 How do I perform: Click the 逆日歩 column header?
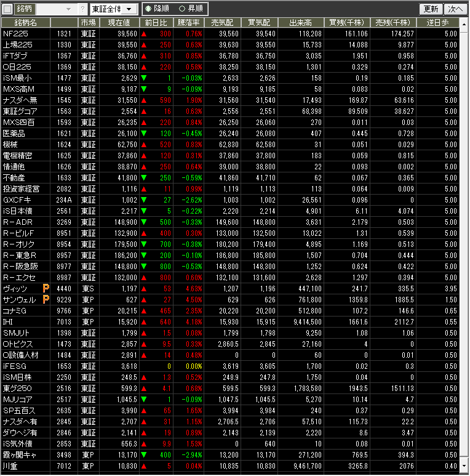[x=437, y=23]
